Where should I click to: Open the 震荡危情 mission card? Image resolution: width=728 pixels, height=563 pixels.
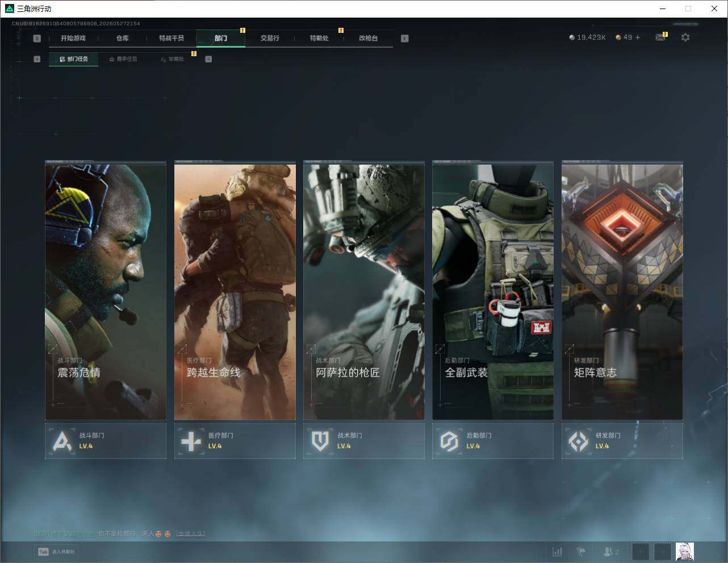point(106,291)
